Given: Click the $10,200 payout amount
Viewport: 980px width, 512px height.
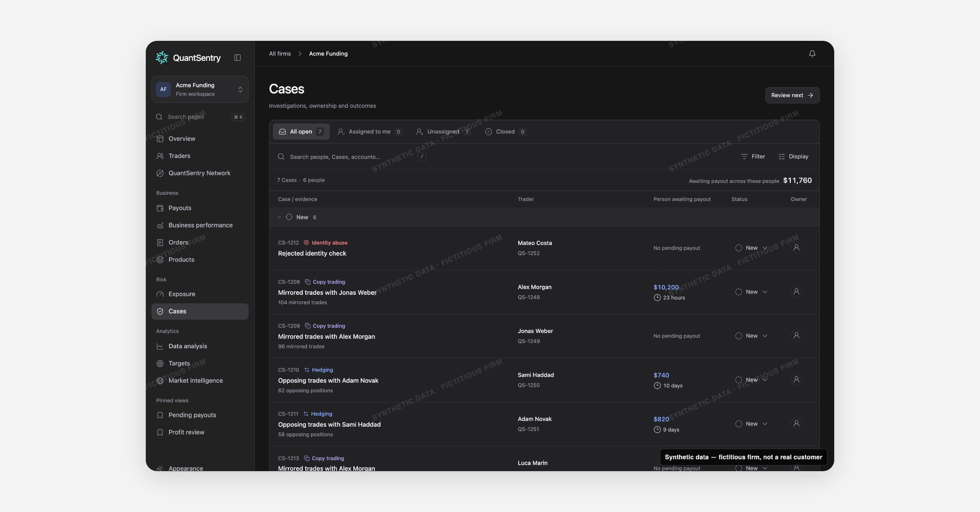Looking at the screenshot, I should click(666, 287).
